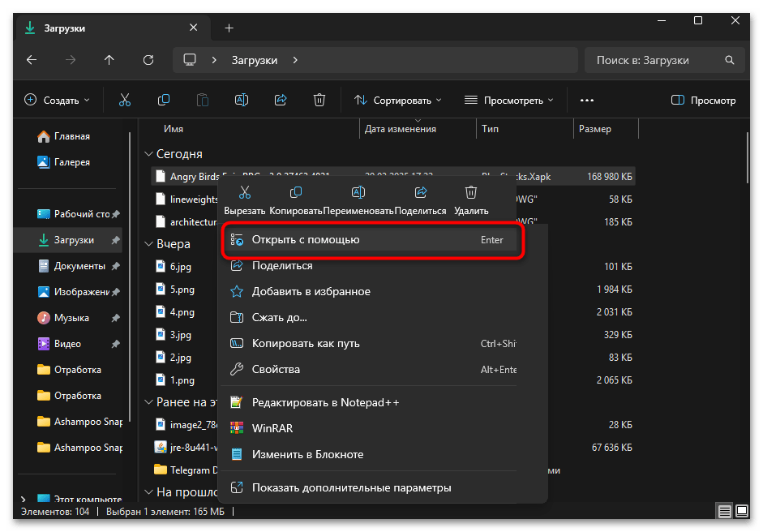Refresh the Загрузки folder

148,60
